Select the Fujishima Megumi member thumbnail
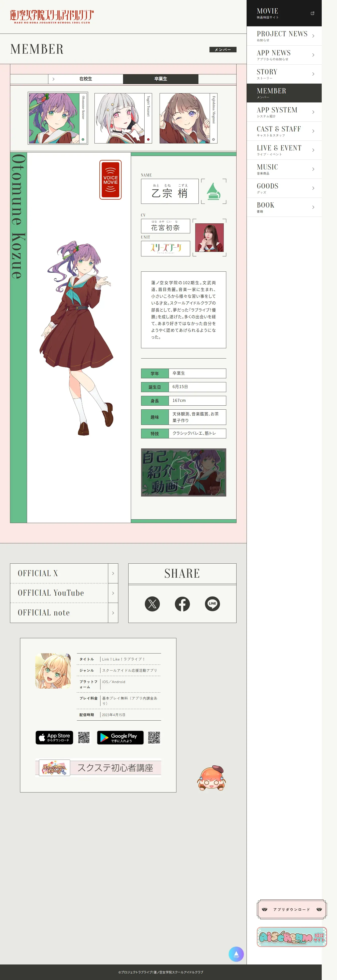The width and height of the screenshot is (337, 980). [188, 118]
